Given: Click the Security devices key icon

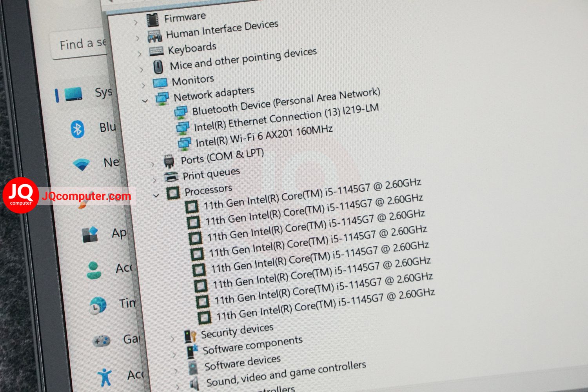Looking at the screenshot, I should [191, 336].
